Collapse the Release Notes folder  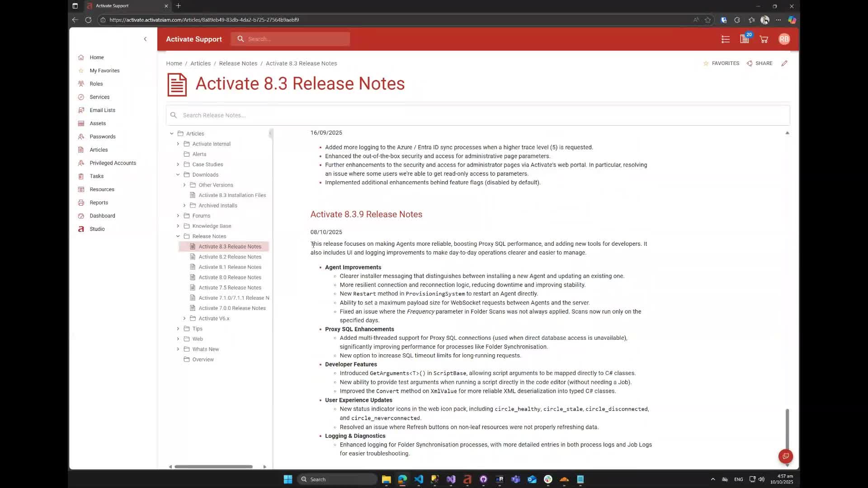[178, 236]
